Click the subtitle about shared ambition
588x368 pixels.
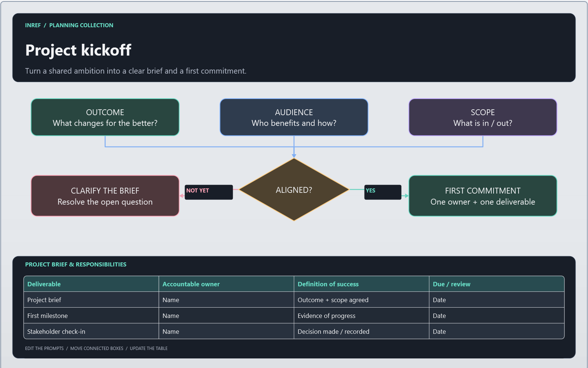click(x=136, y=71)
